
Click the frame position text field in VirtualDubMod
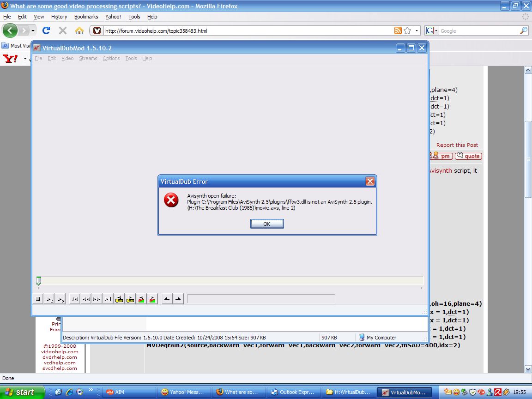261,299
